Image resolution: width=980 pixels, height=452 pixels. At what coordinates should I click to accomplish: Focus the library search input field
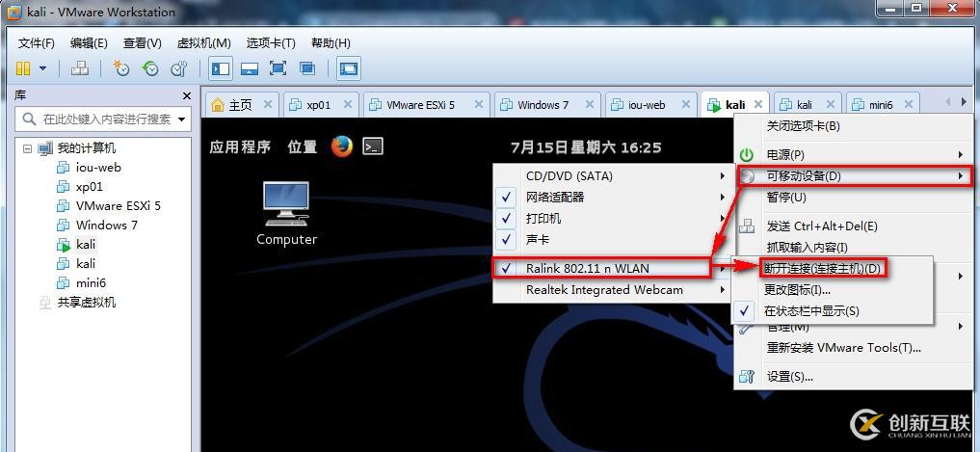pos(105,119)
